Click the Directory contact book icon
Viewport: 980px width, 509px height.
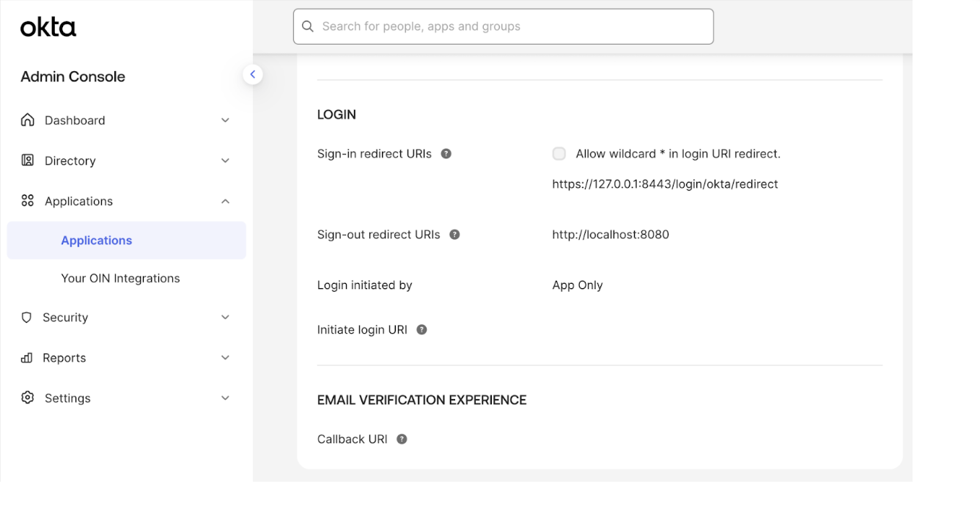tap(28, 161)
